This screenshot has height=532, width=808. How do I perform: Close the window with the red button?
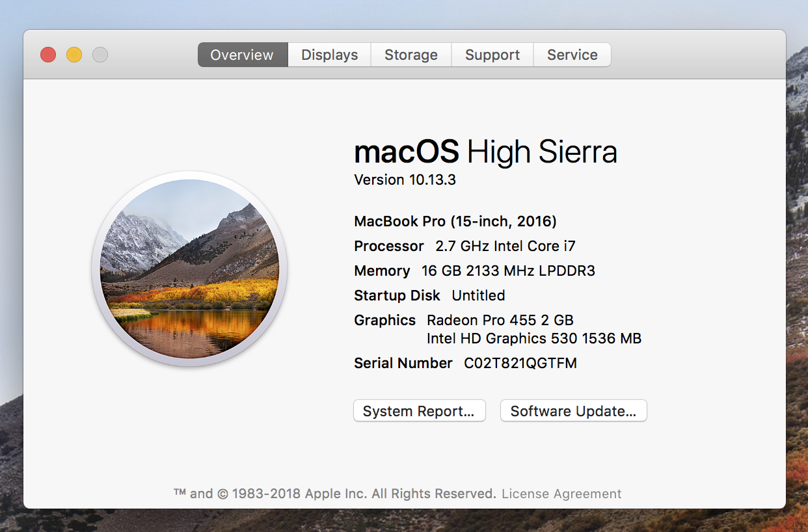[48, 55]
